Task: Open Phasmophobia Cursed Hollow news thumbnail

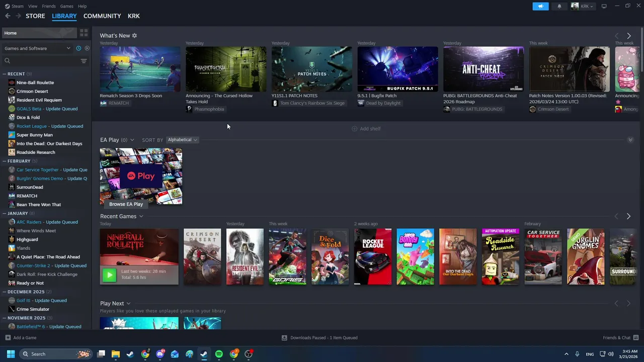Action: (x=226, y=69)
